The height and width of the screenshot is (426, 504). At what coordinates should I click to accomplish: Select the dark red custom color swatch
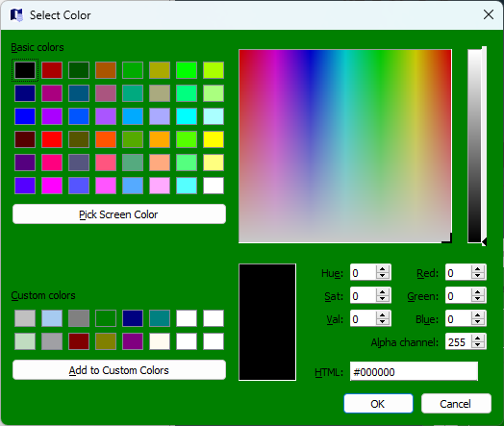79,341
